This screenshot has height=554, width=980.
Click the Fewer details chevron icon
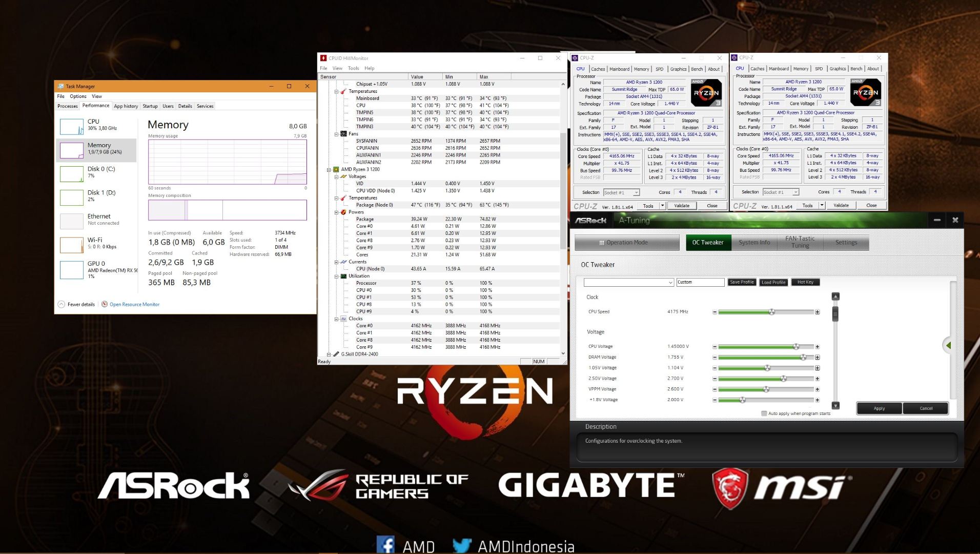pos(62,304)
